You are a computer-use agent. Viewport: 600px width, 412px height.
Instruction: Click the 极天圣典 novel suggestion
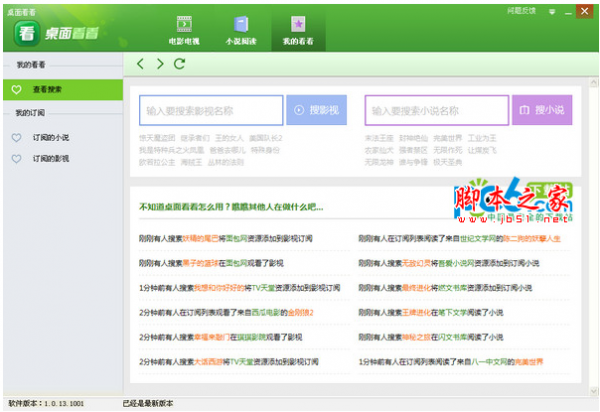447,163
